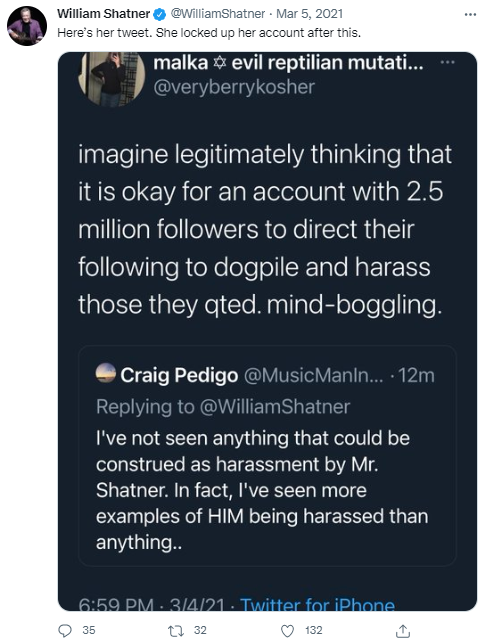The width and height of the screenshot is (488, 643).
Task: Click Craig Pedigo's small avatar
Action: [106, 373]
